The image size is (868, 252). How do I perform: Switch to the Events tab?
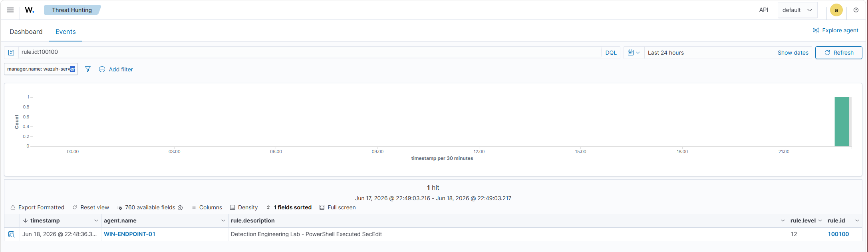pos(66,31)
